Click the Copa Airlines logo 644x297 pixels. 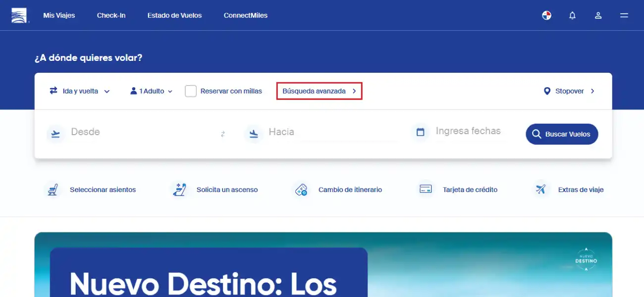coord(19,15)
